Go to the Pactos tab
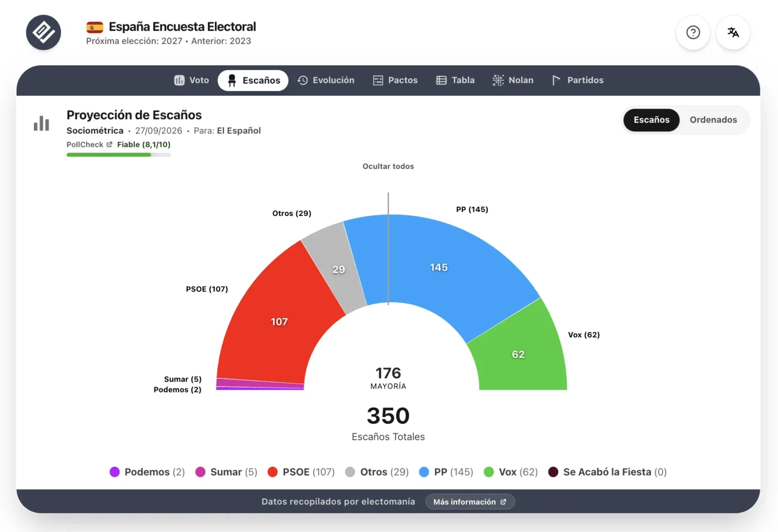This screenshot has height=532, width=778. click(395, 80)
